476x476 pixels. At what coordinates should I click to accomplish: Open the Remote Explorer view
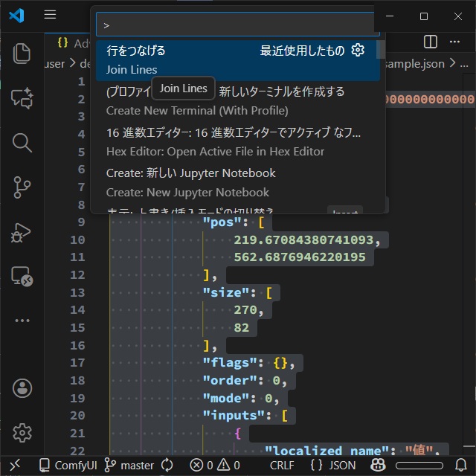click(x=22, y=277)
